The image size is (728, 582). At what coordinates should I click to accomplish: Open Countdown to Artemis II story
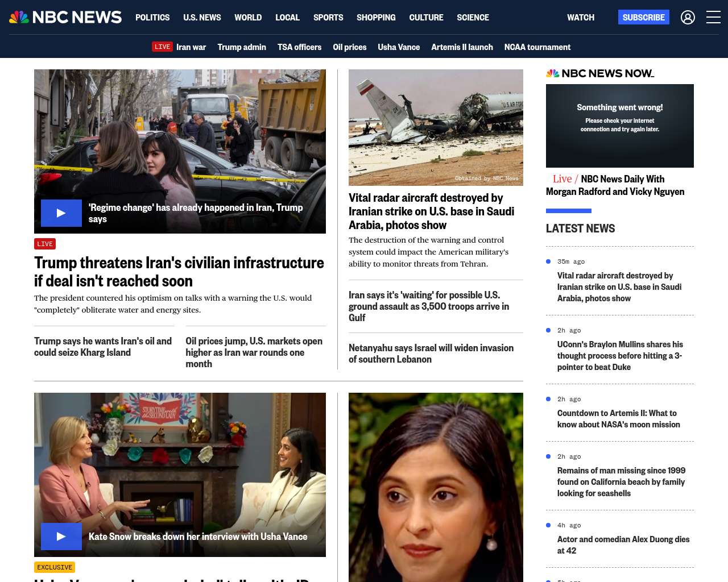click(x=619, y=419)
